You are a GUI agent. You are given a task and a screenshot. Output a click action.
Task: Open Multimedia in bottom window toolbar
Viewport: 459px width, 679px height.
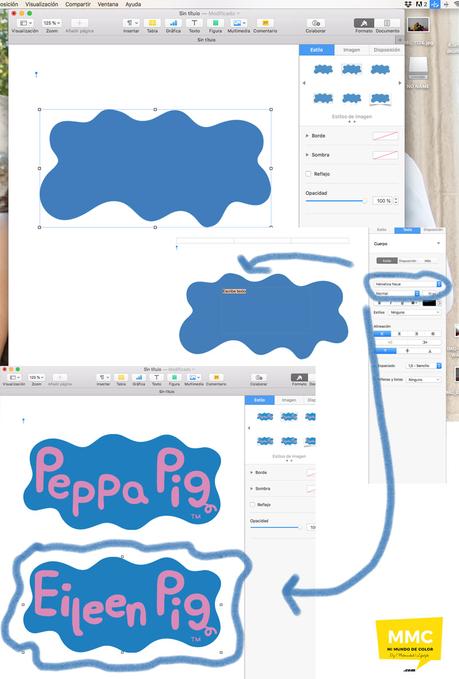coord(194,378)
